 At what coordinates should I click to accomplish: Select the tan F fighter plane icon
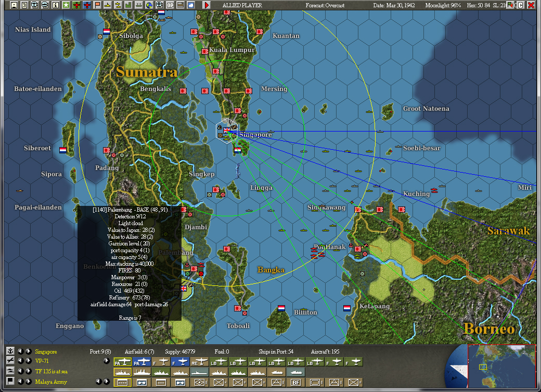tap(161, 362)
